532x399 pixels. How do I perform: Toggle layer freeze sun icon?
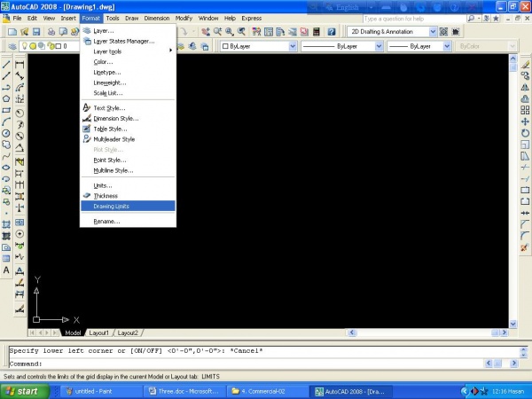33,46
